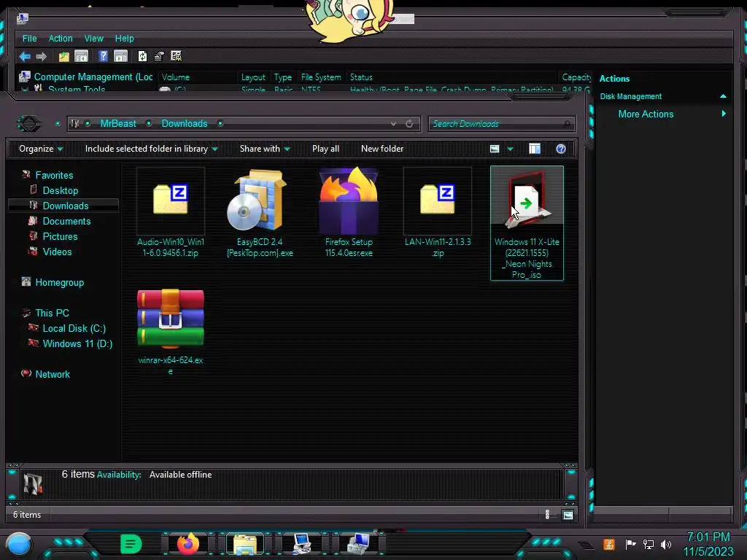Click File Explorer taskbar icon

[x=245, y=544]
